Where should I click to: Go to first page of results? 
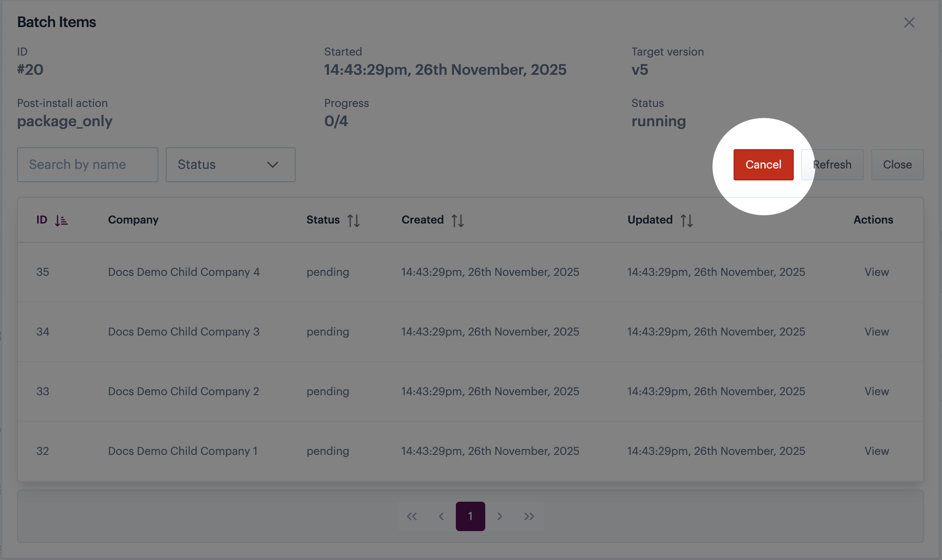(x=412, y=516)
